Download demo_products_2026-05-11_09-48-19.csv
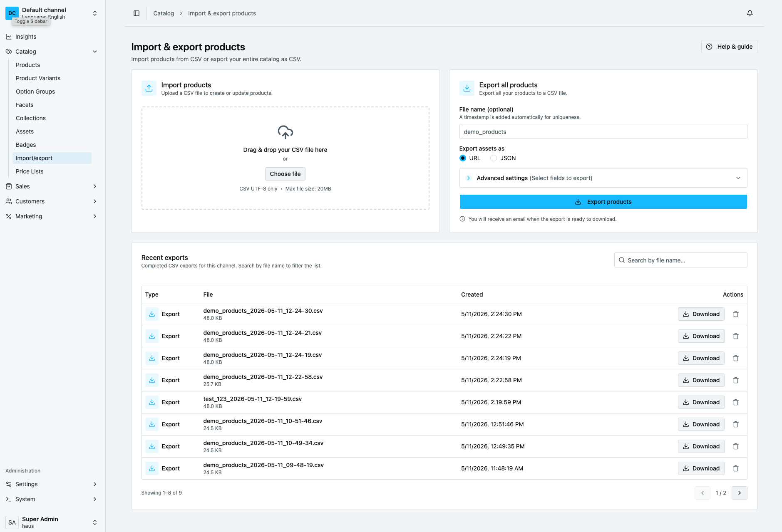 701,468
